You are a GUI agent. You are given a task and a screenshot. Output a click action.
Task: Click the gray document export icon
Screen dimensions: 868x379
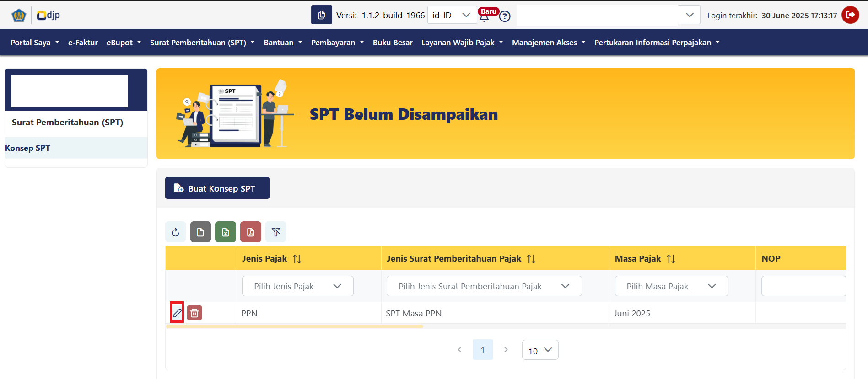(x=200, y=232)
